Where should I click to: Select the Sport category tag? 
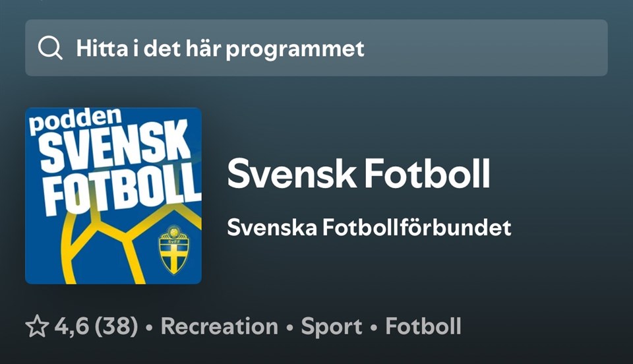332,327
